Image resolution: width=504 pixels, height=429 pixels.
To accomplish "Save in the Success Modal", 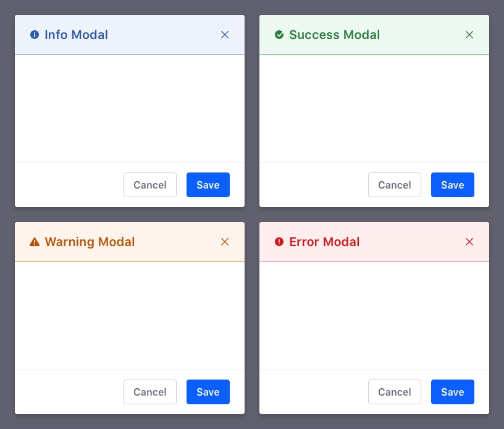I will tap(453, 185).
